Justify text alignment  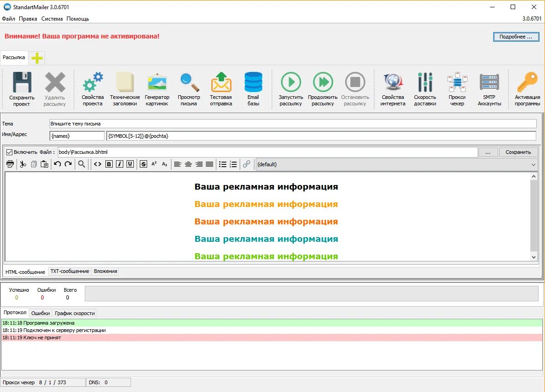point(209,164)
